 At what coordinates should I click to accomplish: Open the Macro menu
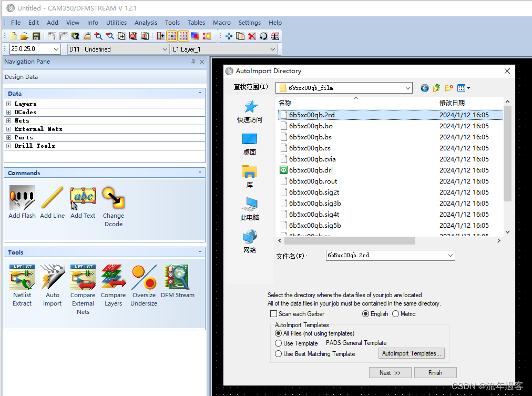tap(222, 23)
